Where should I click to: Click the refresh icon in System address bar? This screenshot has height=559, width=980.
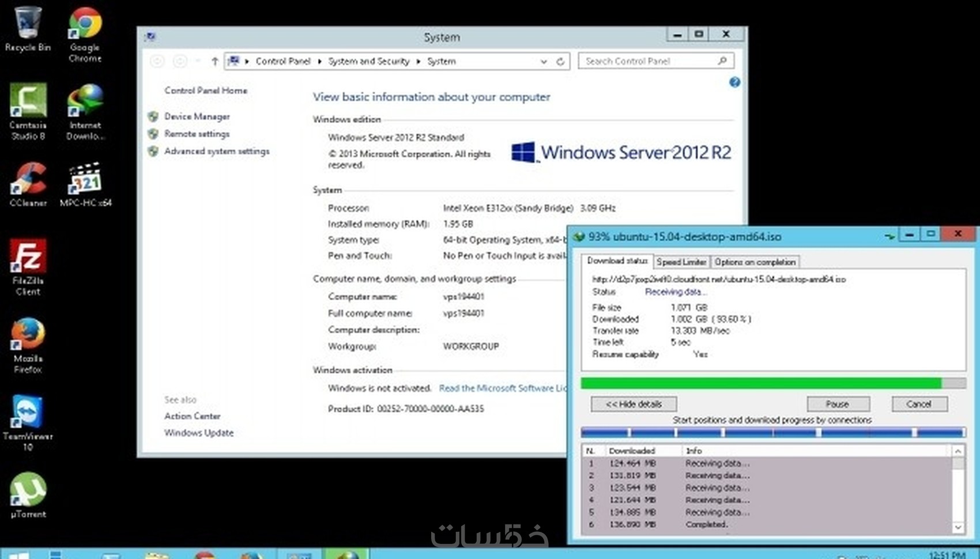pyautogui.click(x=560, y=61)
